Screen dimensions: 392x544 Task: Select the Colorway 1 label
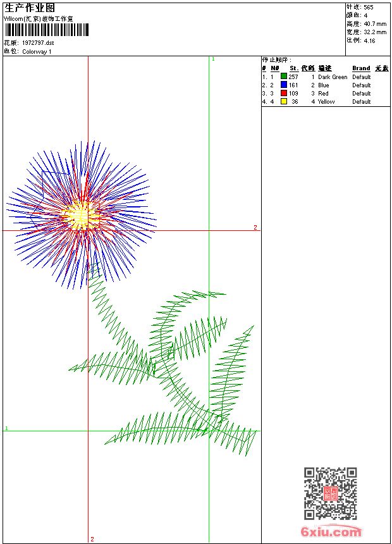click(x=37, y=52)
